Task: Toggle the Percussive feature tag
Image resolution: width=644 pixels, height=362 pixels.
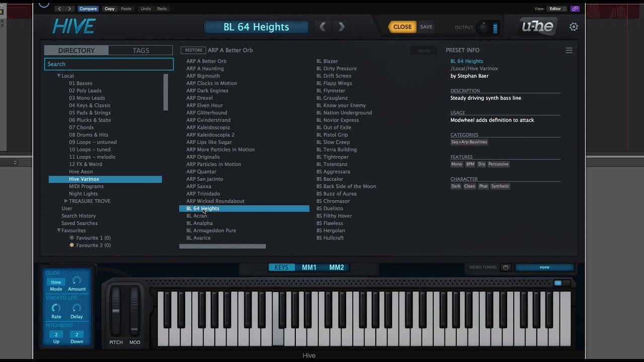Action: point(499,164)
